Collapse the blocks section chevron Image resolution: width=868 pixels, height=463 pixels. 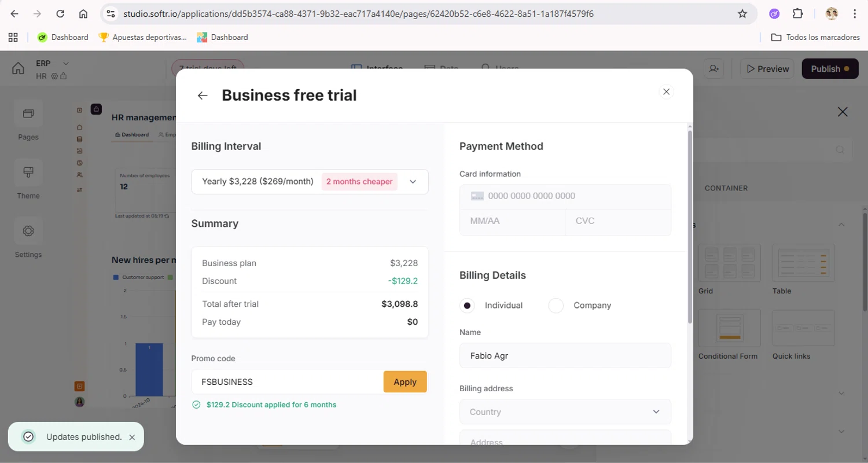point(841,225)
